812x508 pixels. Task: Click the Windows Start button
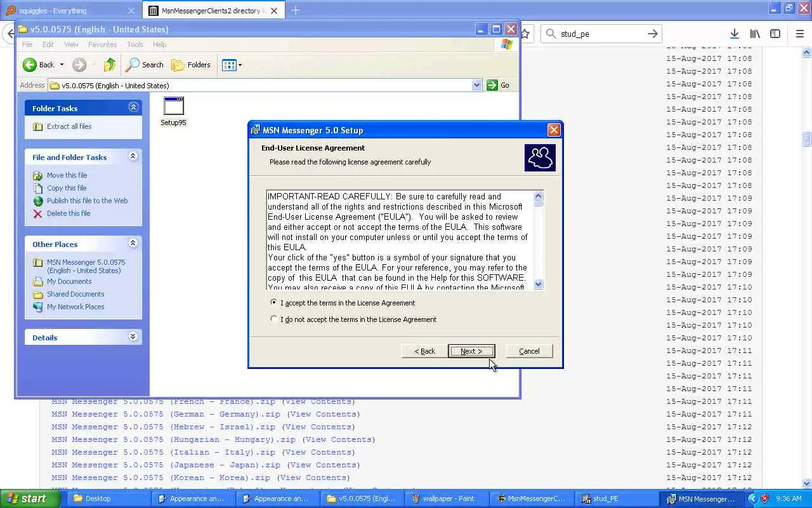point(30,498)
